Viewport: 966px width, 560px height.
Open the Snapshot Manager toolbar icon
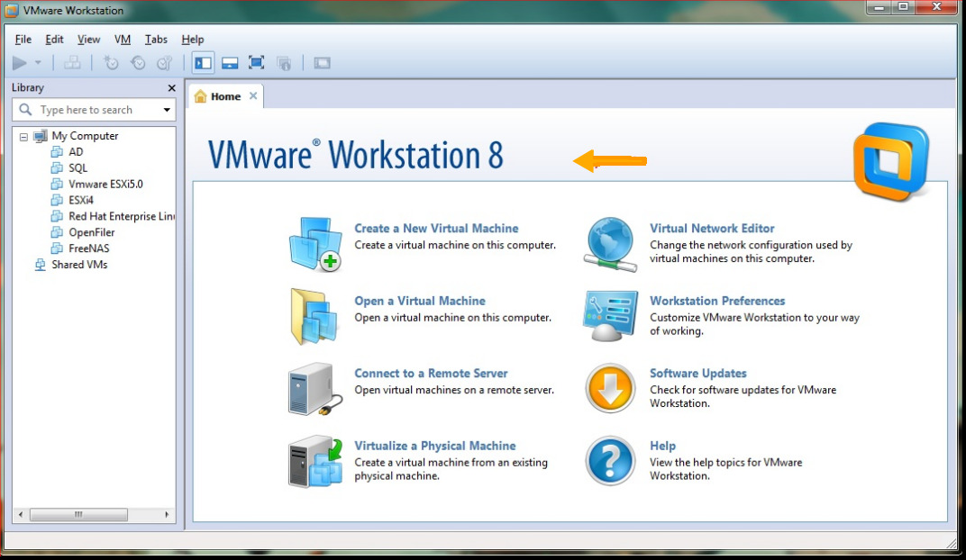pos(165,63)
